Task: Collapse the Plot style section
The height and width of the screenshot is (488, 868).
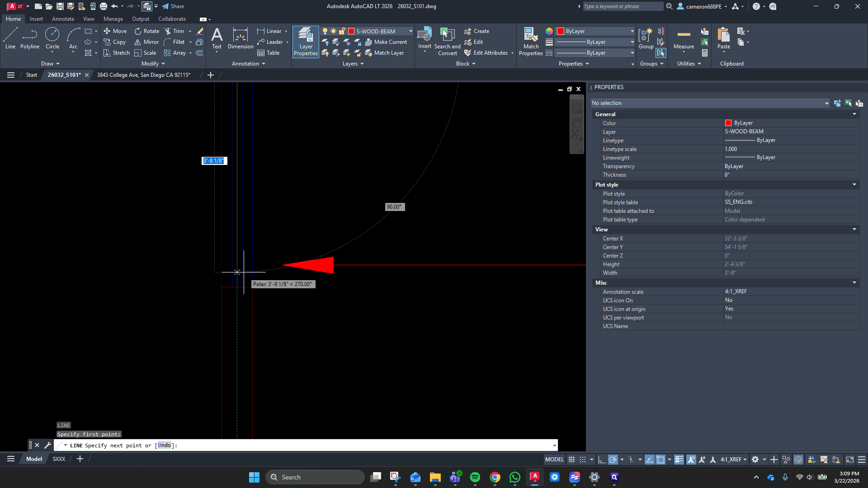Action: (x=854, y=185)
